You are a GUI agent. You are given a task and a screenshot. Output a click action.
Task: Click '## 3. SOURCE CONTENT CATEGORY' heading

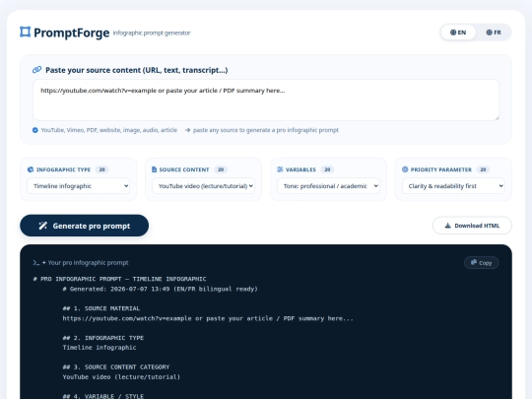[116, 367]
